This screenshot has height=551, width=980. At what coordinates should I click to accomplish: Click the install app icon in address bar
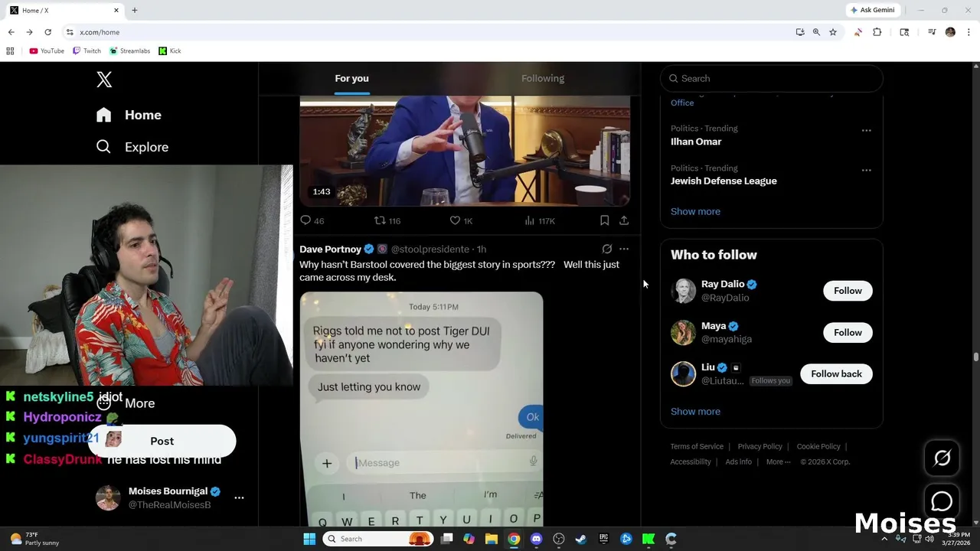tap(799, 32)
